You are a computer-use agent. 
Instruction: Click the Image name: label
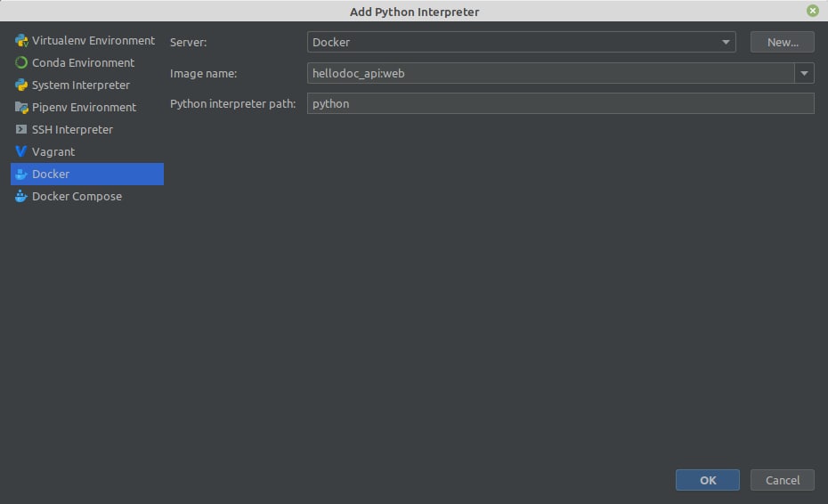click(x=203, y=73)
